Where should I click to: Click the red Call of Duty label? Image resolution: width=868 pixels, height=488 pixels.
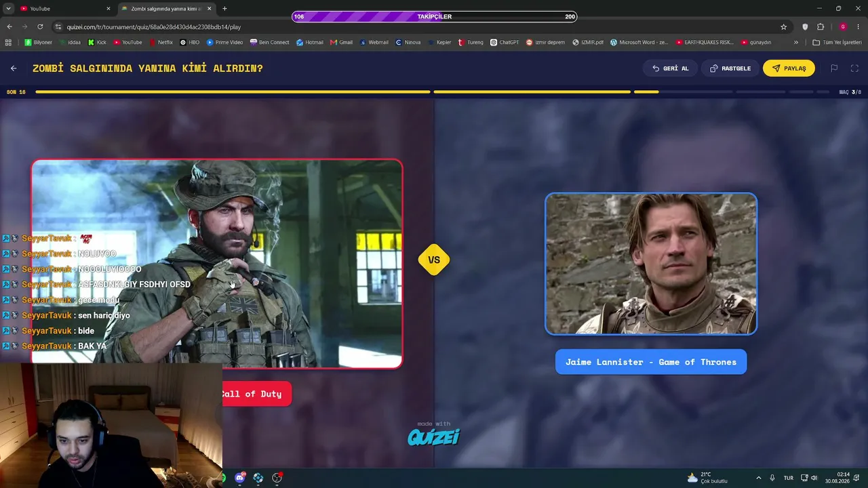pyautogui.click(x=257, y=394)
